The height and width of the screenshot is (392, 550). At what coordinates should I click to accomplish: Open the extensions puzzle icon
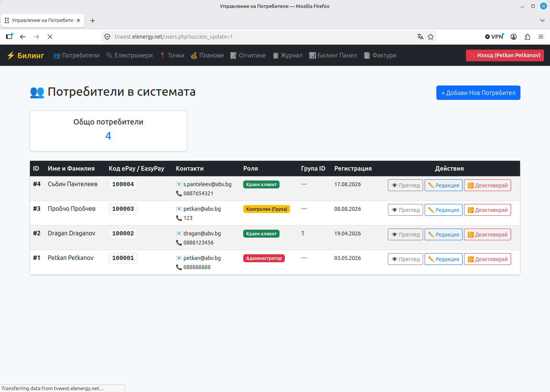point(527,37)
